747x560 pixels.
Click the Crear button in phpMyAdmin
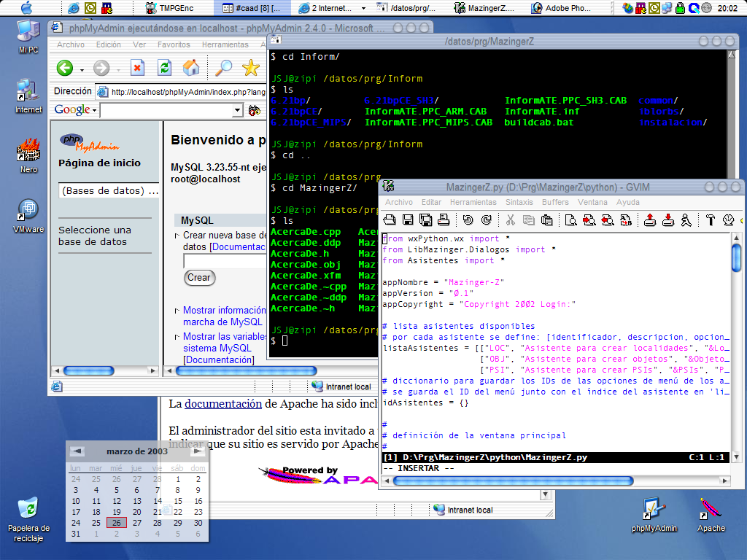point(199,278)
